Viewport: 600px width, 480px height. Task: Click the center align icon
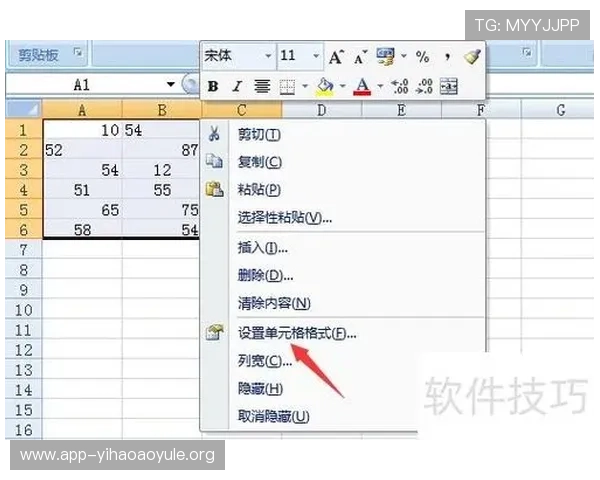262,87
